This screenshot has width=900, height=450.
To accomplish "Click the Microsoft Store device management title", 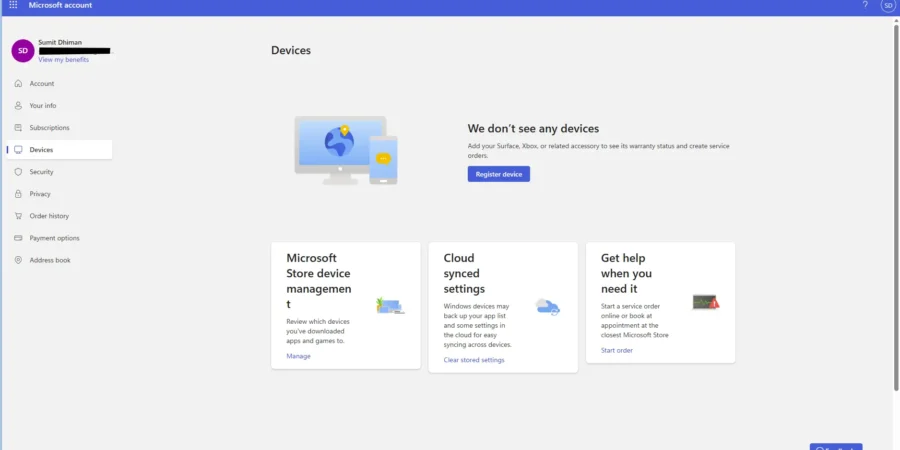I will point(319,281).
